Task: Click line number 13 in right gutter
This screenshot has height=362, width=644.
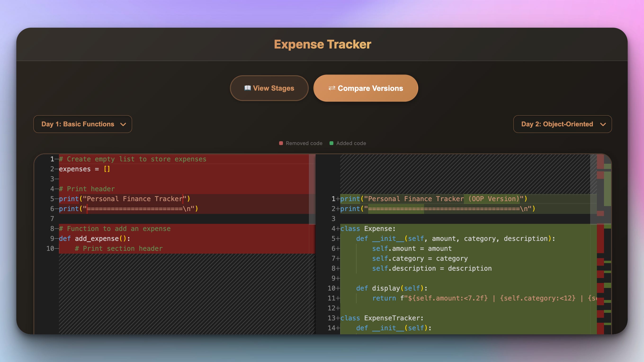Action: click(331, 318)
